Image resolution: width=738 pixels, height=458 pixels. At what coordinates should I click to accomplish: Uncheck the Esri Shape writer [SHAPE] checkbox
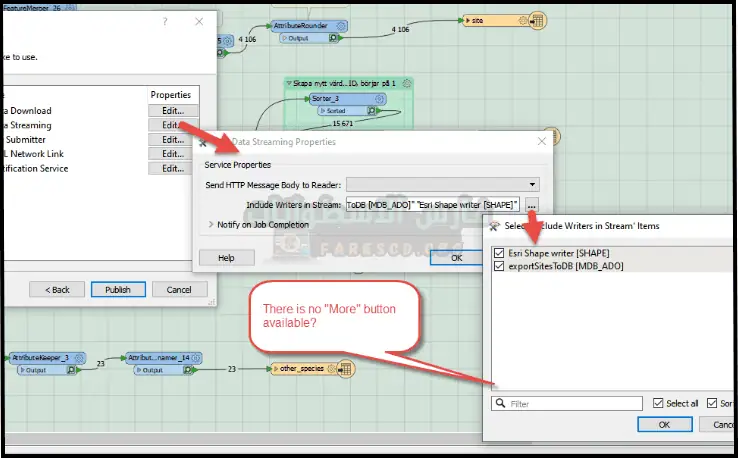tap(501, 252)
